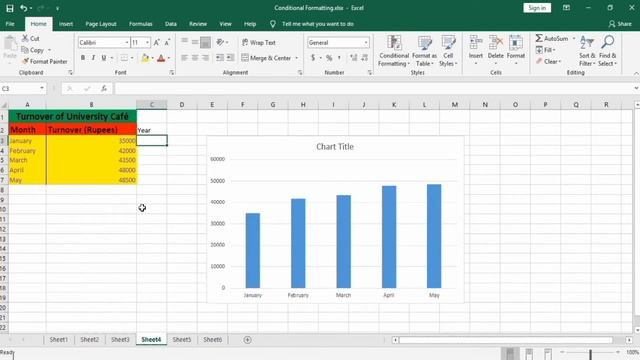Screen dimensions: 640x360
Task: Open the File menu
Action: tap(10, 24)
